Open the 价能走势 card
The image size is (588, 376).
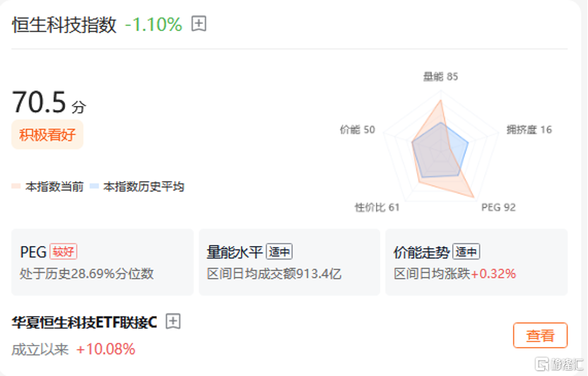tap(476, 262)
